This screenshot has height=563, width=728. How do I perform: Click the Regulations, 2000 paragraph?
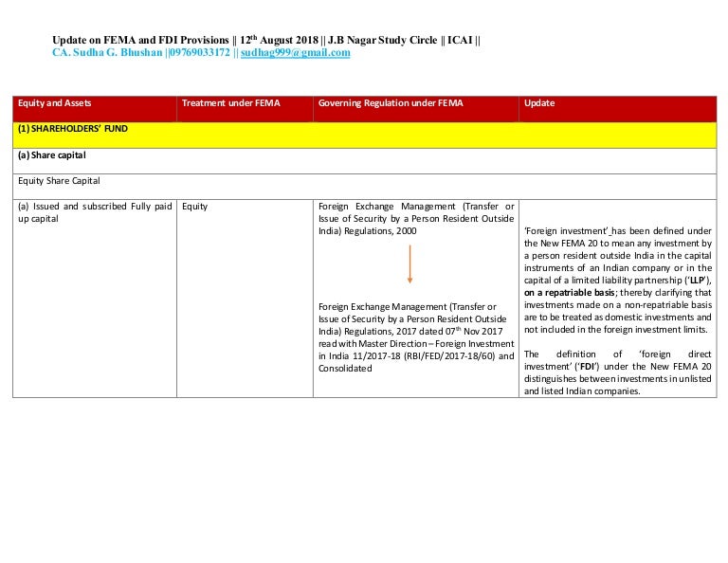[x=416, y=218]
